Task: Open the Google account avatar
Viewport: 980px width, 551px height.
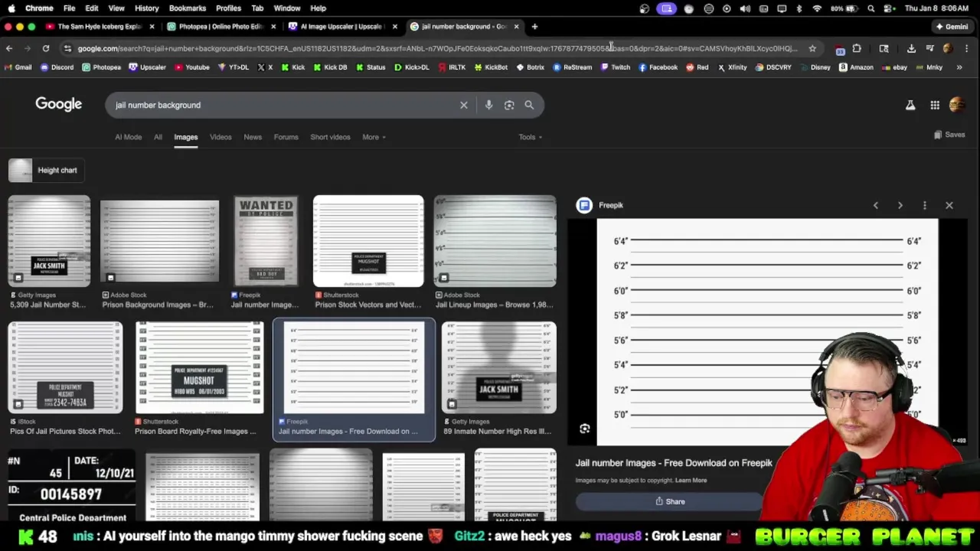Action: pos(957,105)
